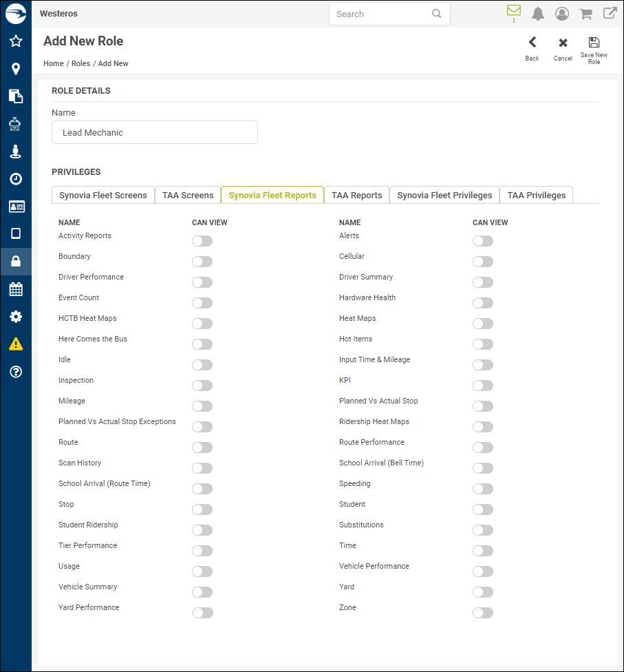
Task: Toggle Speeding report Can View switch
Action: coord(483,489)
